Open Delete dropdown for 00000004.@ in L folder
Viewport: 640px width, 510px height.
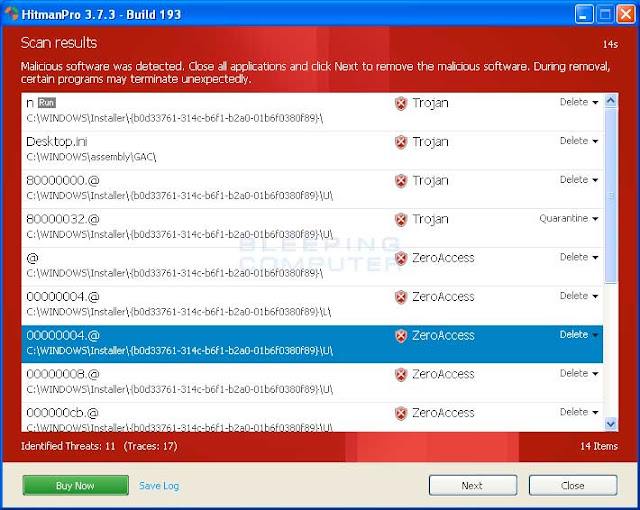click(x=579, y=296)
